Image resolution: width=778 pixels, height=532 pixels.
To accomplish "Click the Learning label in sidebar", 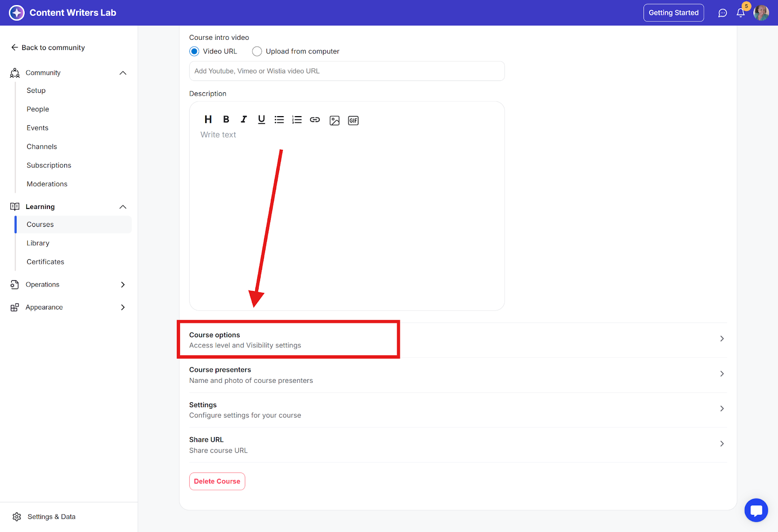I will (40, 207).
